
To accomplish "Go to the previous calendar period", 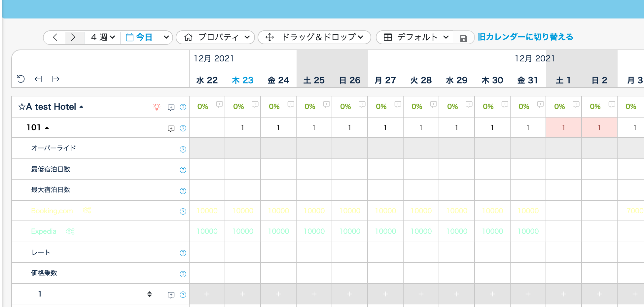I will click(55, 37).
